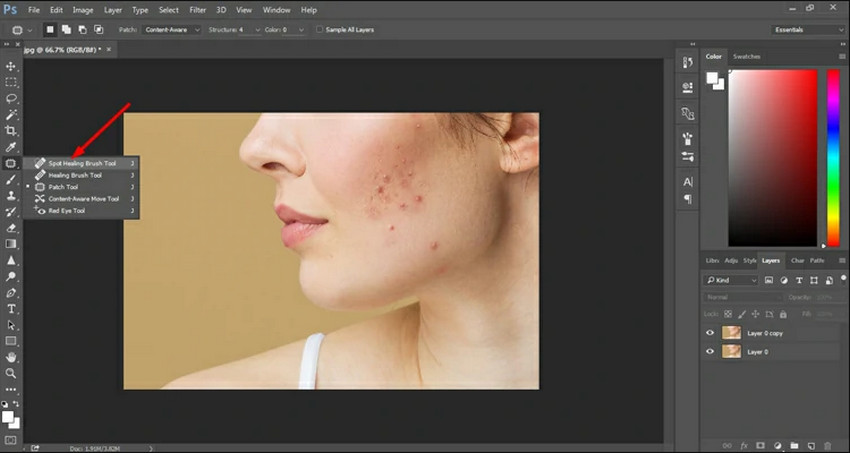Select the Move tool

(10, 66)
